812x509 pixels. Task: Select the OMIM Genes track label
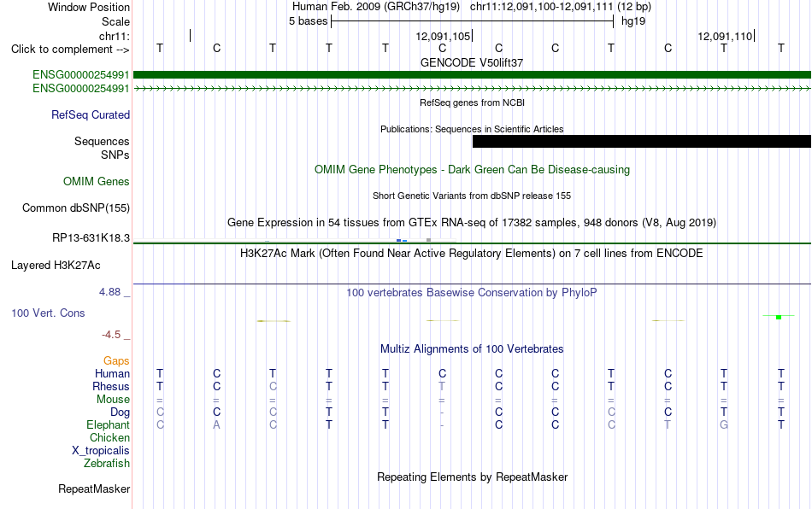click(x=97, y=182)
